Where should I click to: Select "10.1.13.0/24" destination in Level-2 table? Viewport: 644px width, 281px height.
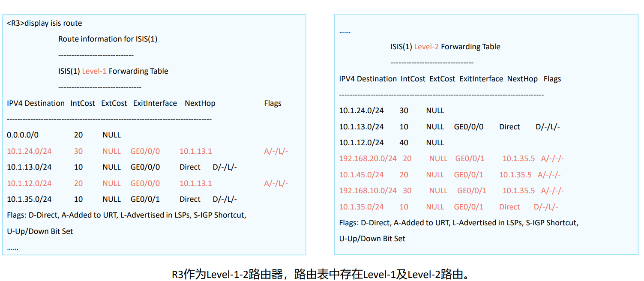(362, 127)
